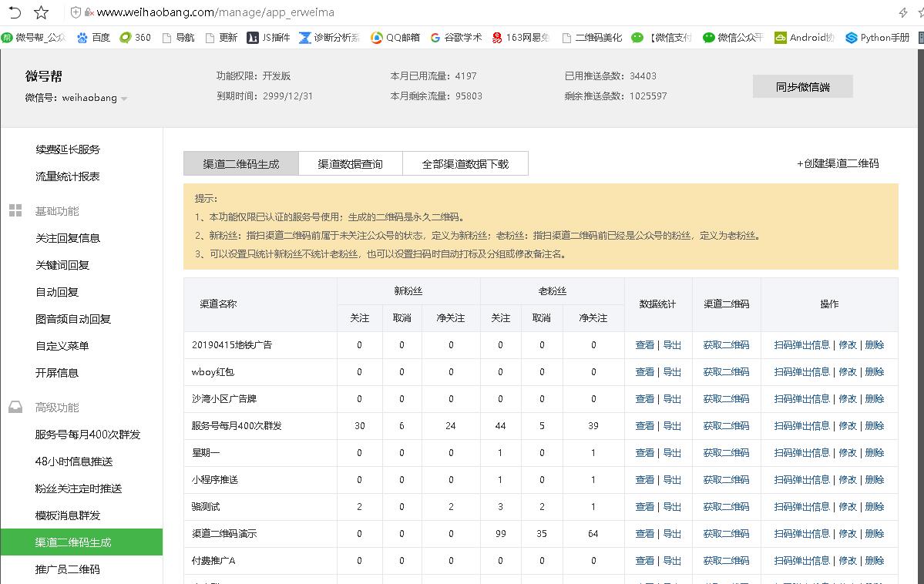924x584 pixels.
Task: Switch to the 渠道二维码生成 tab
Action: 241,164
